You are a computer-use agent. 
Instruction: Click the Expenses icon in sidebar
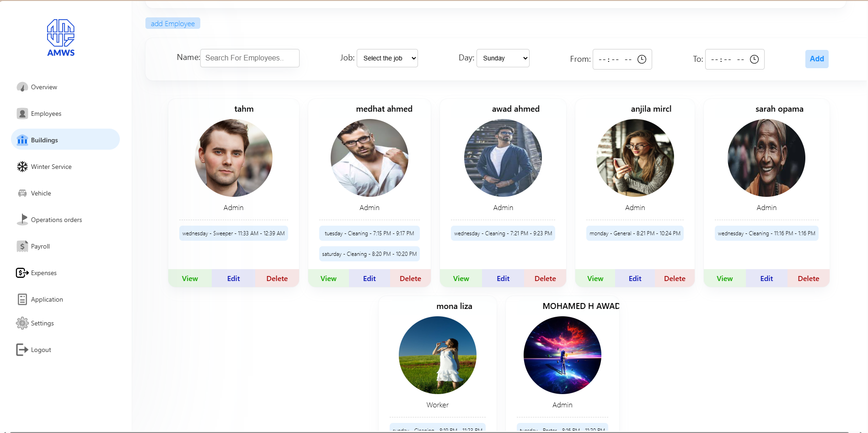pos(22,273)
